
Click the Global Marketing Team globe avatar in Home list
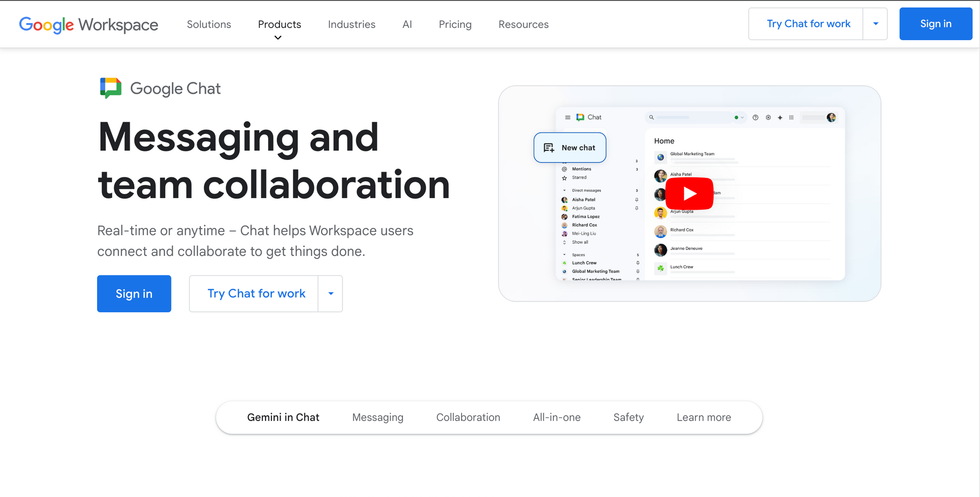pos(661,157)
